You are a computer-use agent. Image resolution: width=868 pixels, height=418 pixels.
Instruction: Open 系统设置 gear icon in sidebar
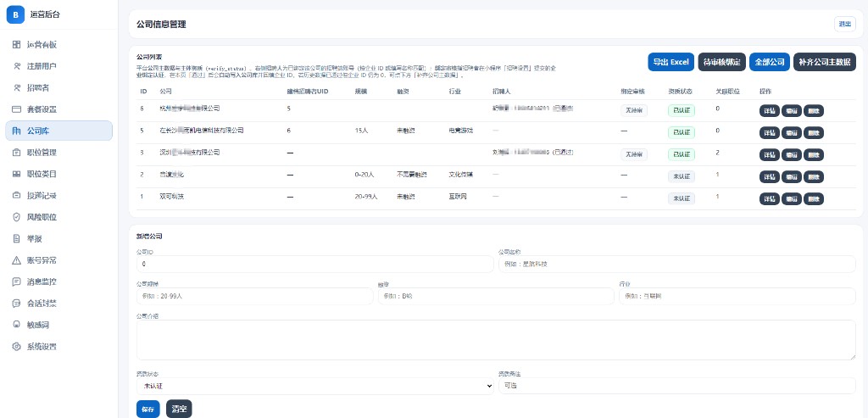17,347
